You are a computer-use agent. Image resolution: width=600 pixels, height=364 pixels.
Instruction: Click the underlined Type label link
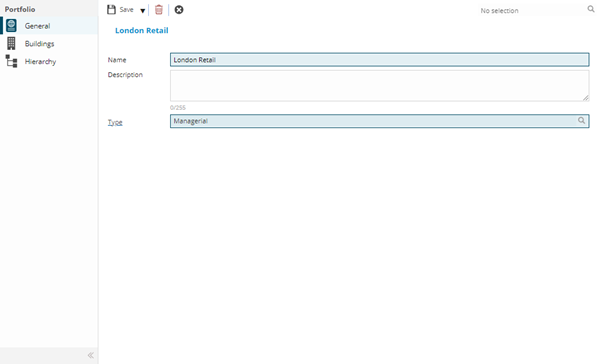(x=115, y=122)
